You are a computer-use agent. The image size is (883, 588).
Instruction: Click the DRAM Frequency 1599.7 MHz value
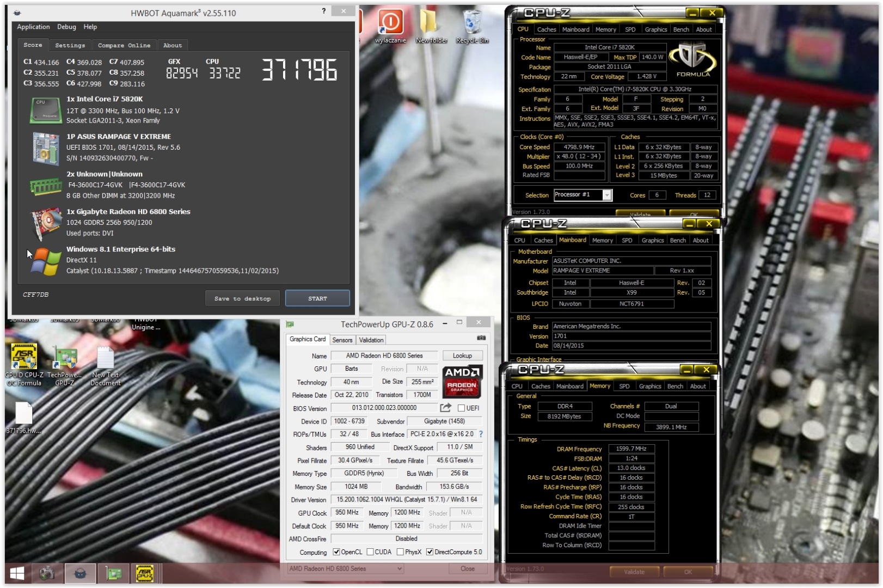(x=631, y=449)
